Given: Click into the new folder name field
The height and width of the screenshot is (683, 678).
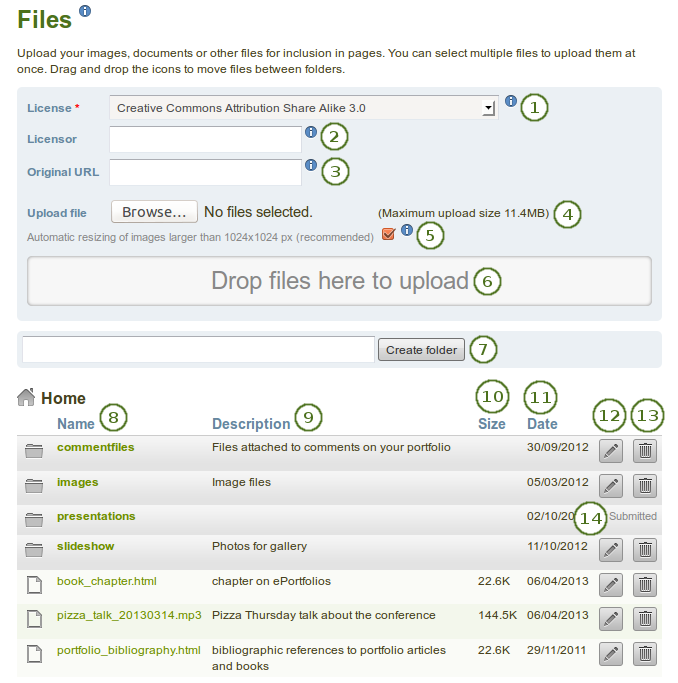Looking at the screenshot, I should pyautogui.click(x=198, y=349).
